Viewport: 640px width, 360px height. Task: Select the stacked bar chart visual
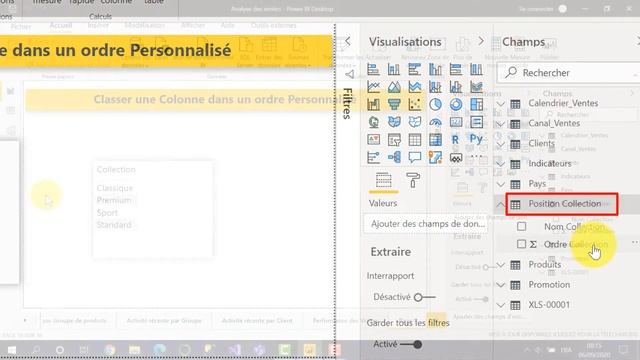(x=373, y=70)
